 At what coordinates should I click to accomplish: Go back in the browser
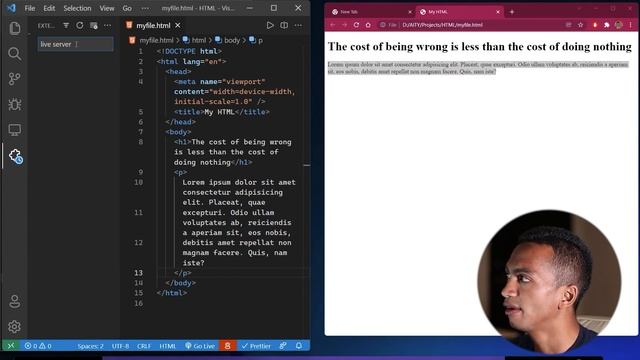click(333, 25)
